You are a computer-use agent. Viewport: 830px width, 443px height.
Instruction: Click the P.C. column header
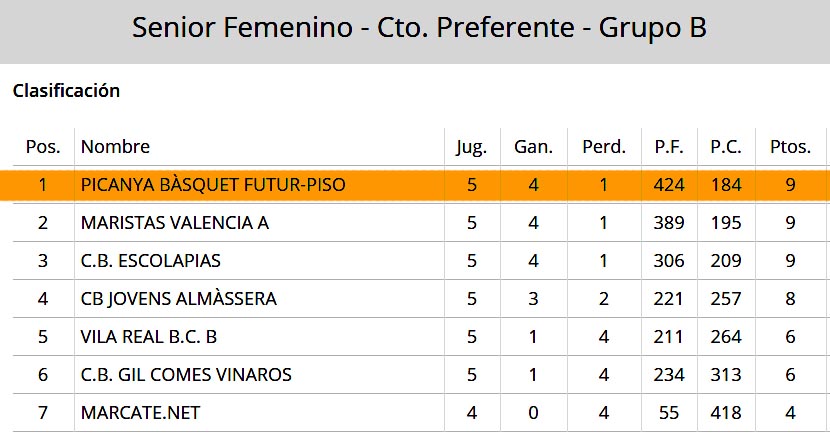click(x=726, y=147)
